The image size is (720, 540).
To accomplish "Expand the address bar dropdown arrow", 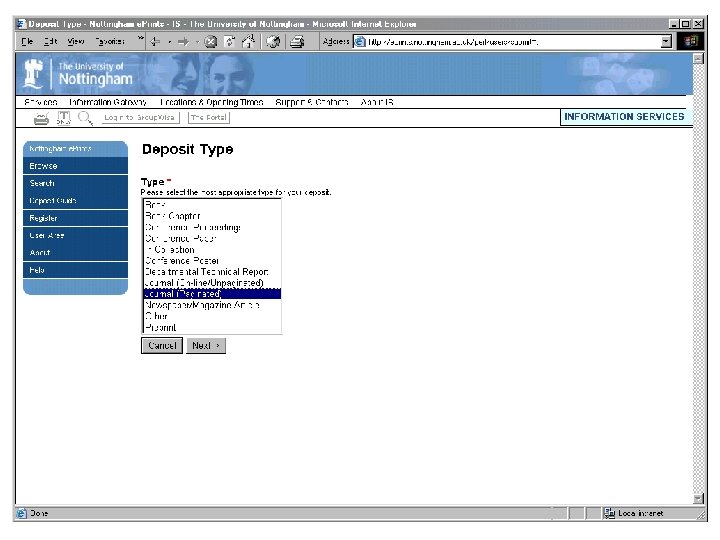I will (666, 42).
